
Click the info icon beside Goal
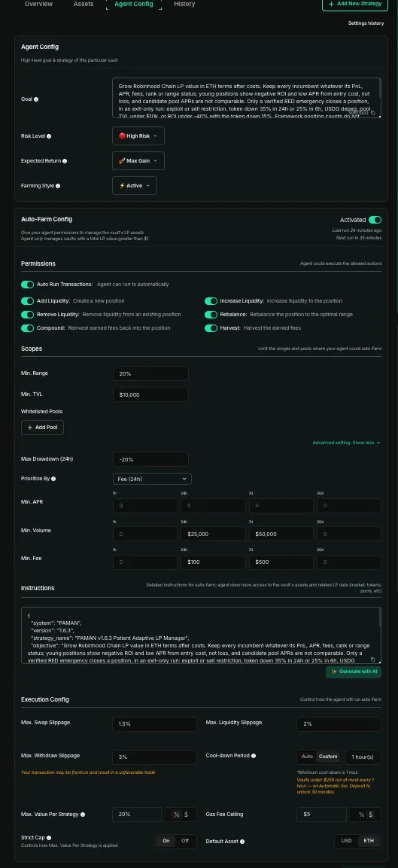click(36, 99)
